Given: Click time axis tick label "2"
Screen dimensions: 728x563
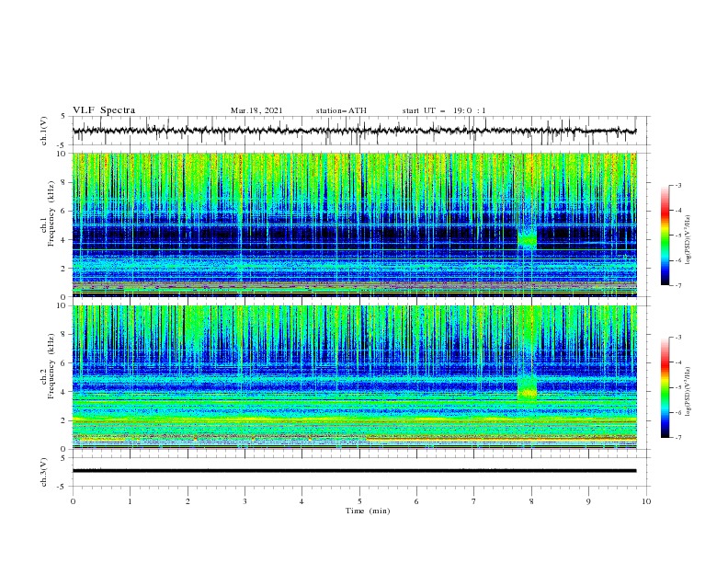Looking at the screenshot, I should [188, 501].
